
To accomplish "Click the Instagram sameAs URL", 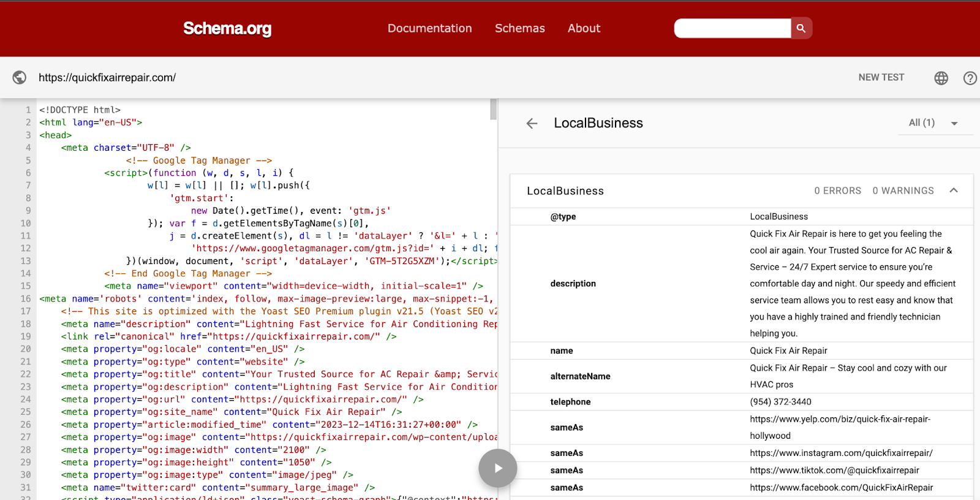I will 841,453.
